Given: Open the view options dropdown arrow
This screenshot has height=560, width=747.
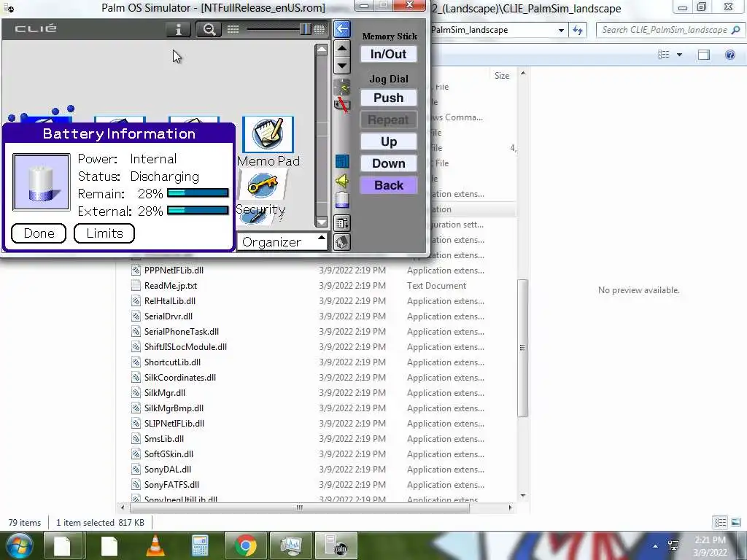Looking at the screenshot, I should pos(680,55).
